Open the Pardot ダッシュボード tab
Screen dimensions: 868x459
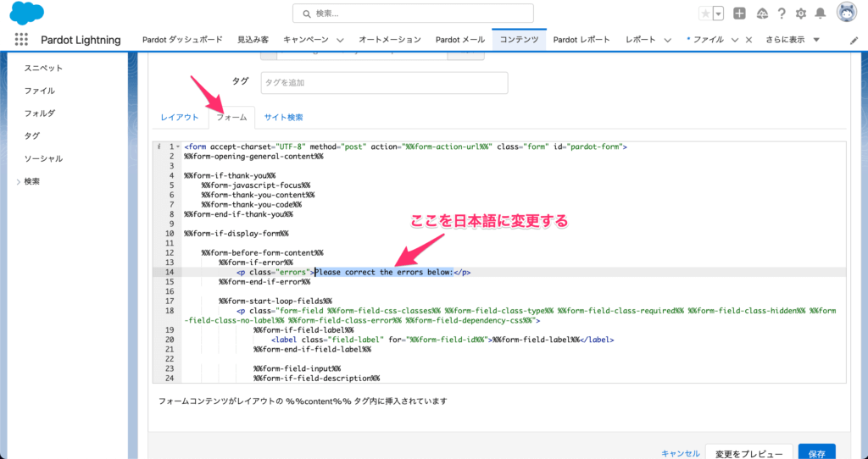(182, 39)
